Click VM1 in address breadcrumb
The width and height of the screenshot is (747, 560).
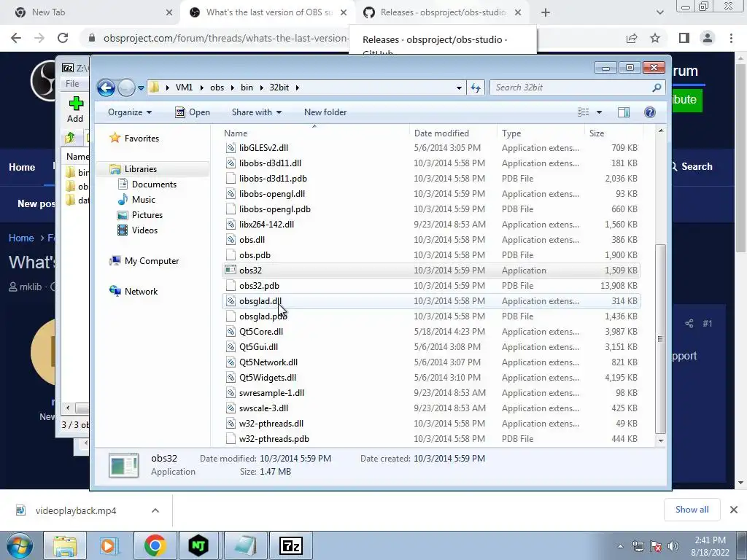click(x=184, y=87)
